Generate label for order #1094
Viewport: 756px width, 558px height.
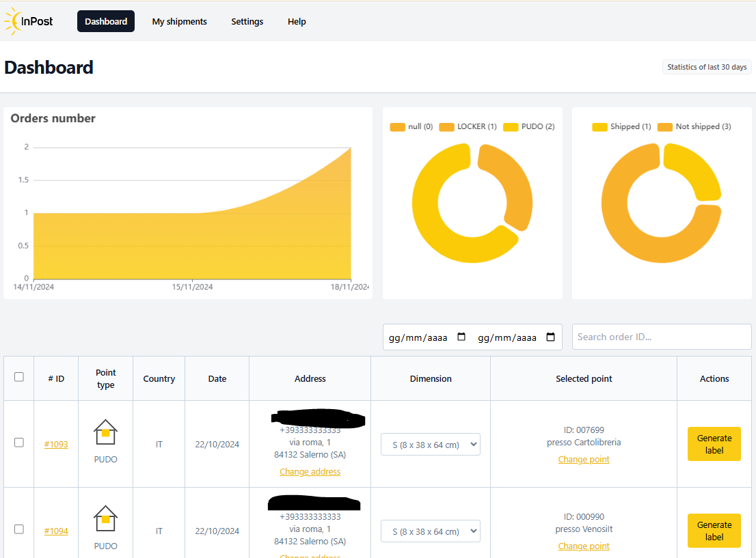(x=714, y=531)
